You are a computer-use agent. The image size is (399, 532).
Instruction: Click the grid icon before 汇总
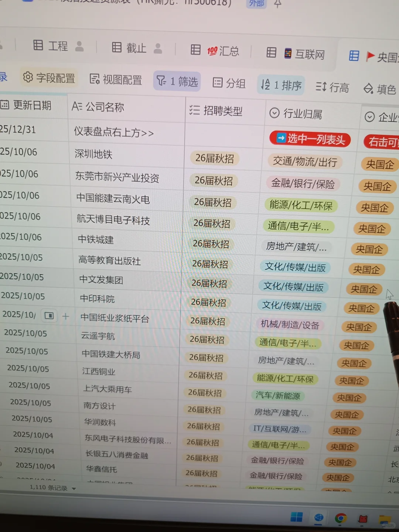[195, 50]
